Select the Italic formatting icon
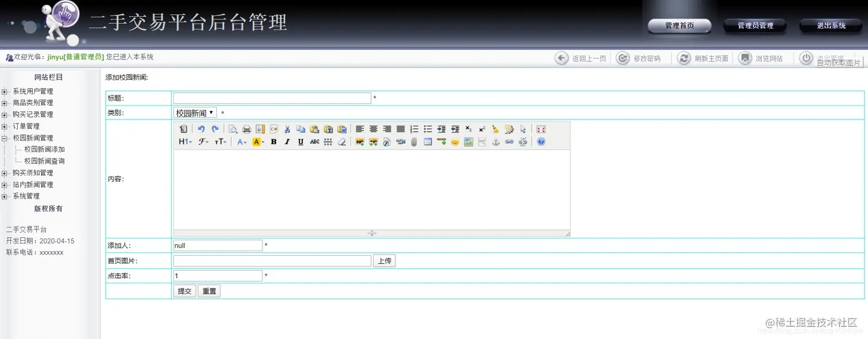The height and width of the screenshot is (339, 868). [287, 142]
